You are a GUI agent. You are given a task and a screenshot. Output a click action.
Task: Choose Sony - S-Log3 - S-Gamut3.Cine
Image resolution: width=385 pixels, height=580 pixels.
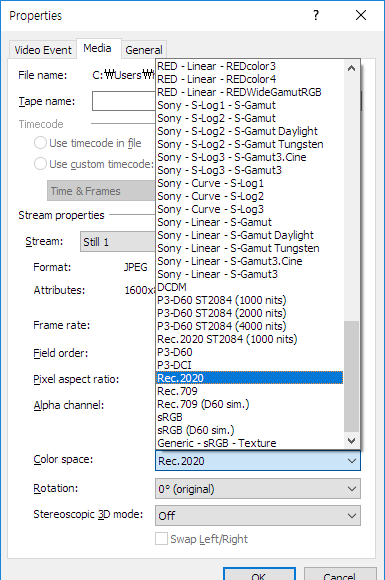coord(250,157)
